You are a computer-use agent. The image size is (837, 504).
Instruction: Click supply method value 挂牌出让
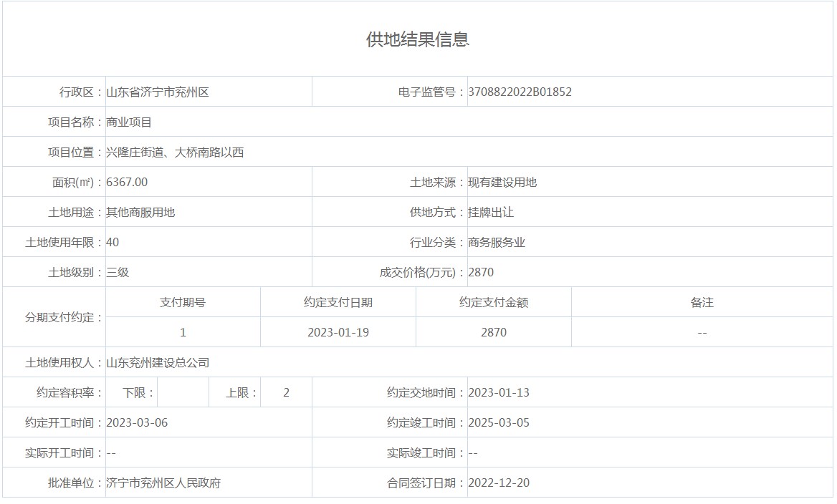[x=491, y=212]
